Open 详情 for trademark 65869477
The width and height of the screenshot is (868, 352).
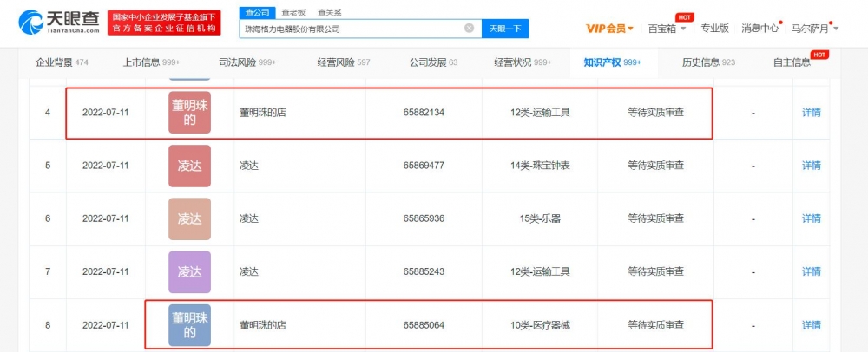(811, 166)
